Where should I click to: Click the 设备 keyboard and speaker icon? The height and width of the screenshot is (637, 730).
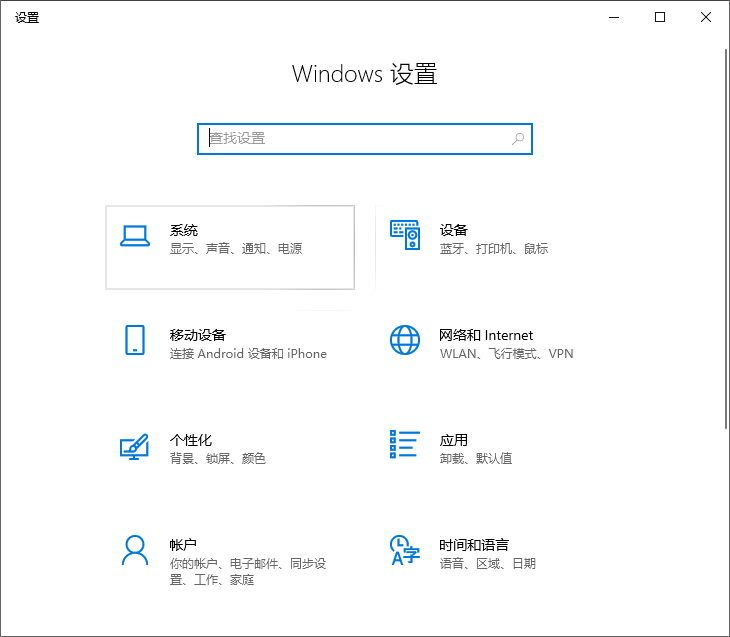coord(405,235)
